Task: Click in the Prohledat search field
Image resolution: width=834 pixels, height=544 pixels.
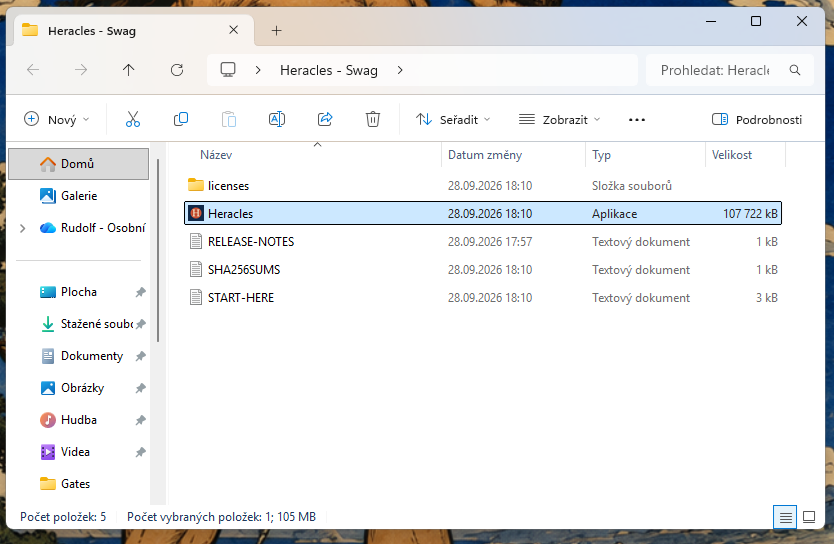Action: tap(714, 70)
